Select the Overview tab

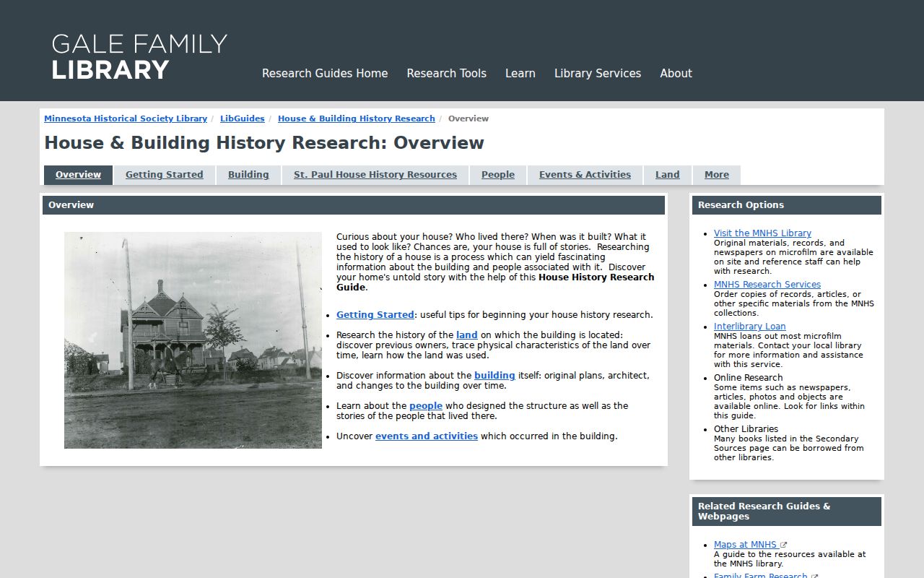pos(78,175)
